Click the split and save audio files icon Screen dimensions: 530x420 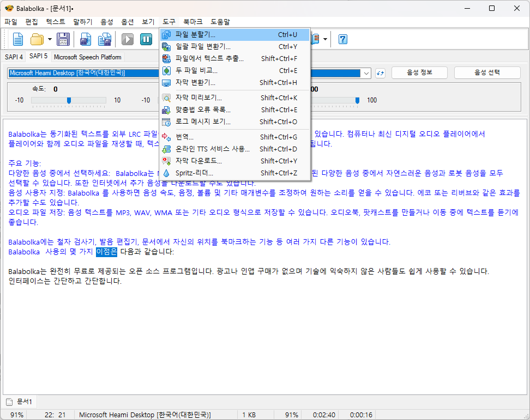(x=105, y=39)
